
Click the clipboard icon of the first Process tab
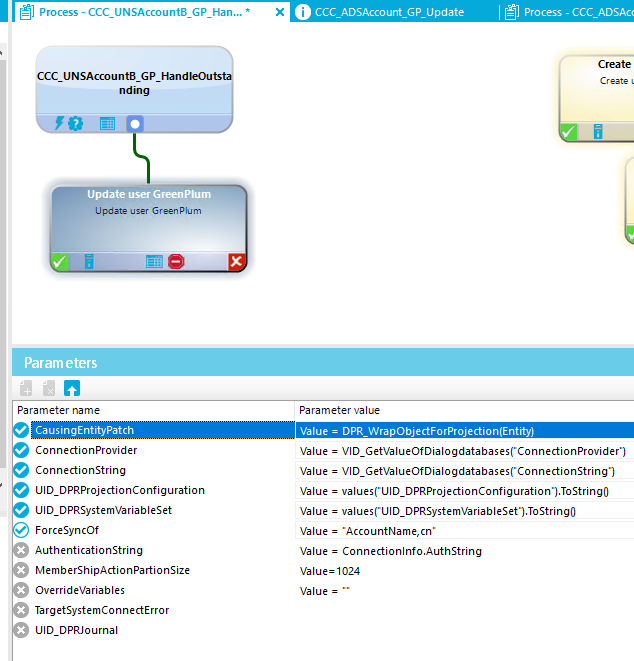tap(27, 12)
